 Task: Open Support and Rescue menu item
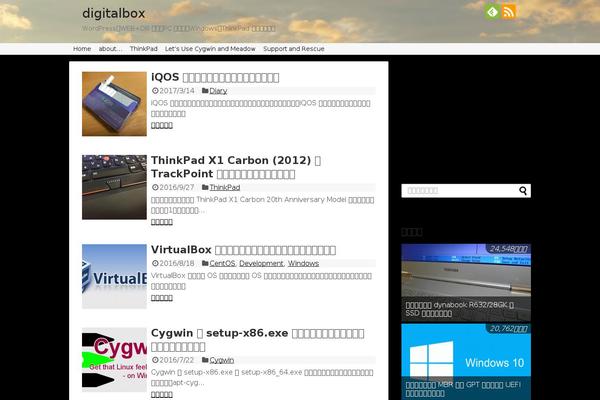pyautogui.click(x=294, y=49)
